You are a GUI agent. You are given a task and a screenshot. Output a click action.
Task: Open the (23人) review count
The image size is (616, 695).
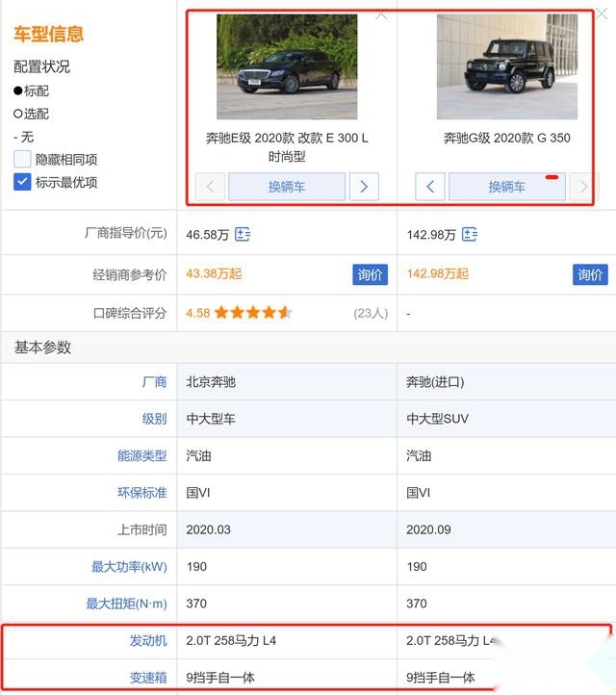click(371, 314)
